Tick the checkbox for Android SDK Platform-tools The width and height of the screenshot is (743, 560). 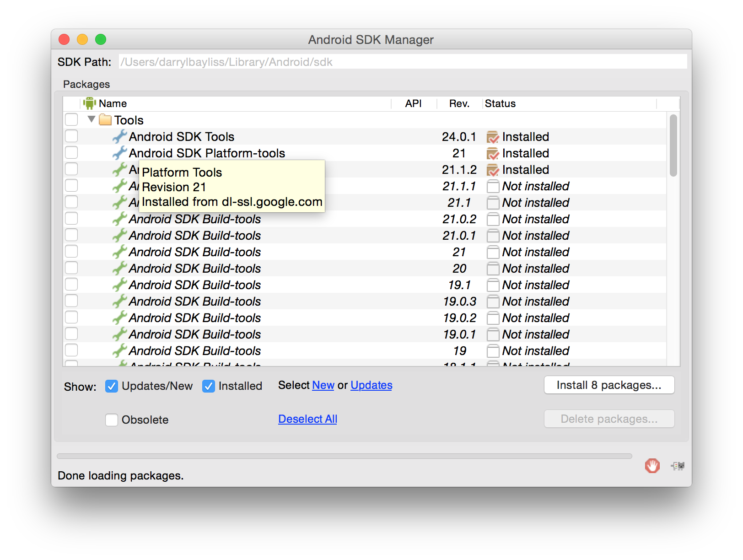pyautogui.click(x=71, y=152)
